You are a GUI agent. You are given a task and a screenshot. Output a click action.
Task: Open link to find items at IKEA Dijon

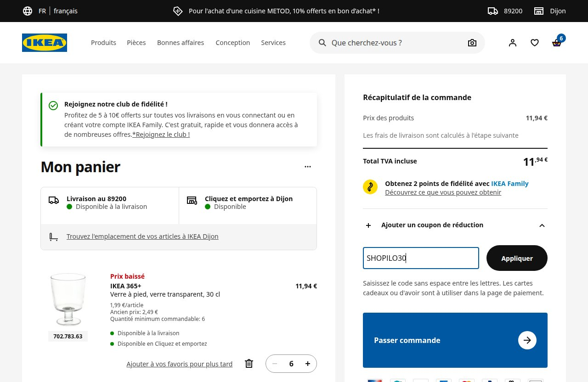coord(142,236)
